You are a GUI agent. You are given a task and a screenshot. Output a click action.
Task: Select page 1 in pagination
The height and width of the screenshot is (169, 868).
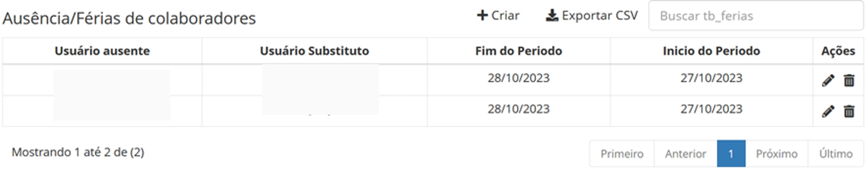coord(731,154)
